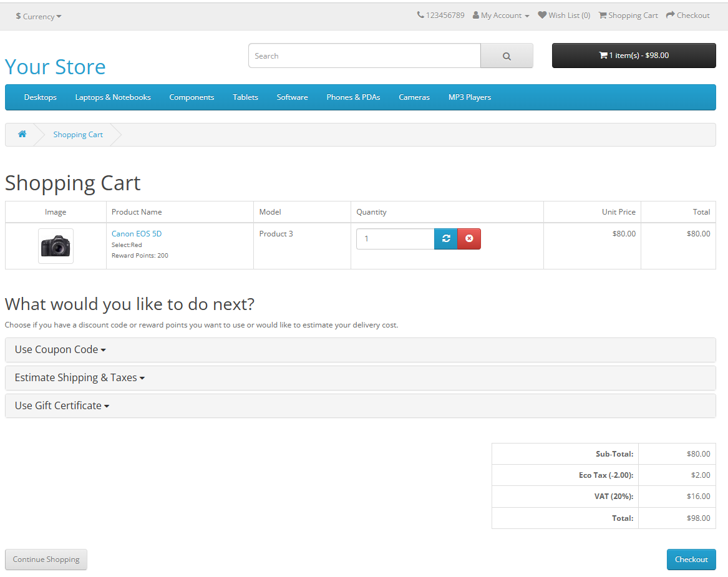
Task: Click the search magnifier button
Action: 507,56
